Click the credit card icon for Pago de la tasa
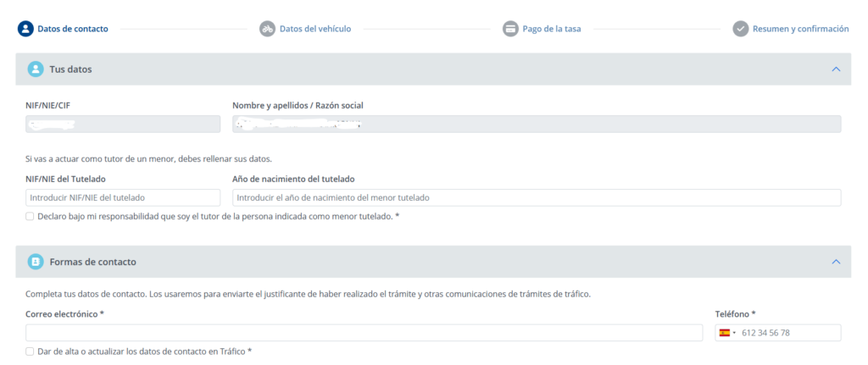 (510, 28)
